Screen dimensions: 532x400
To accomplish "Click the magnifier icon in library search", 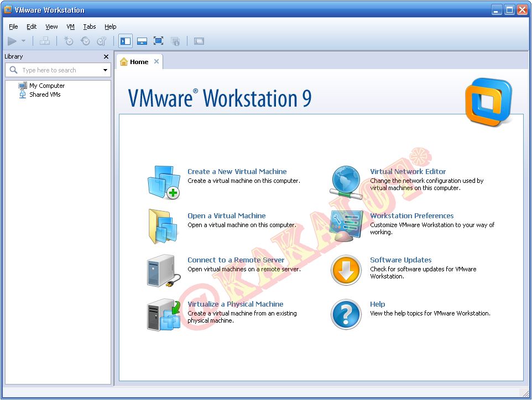I will pyautogui.click(x=13, y=70).
